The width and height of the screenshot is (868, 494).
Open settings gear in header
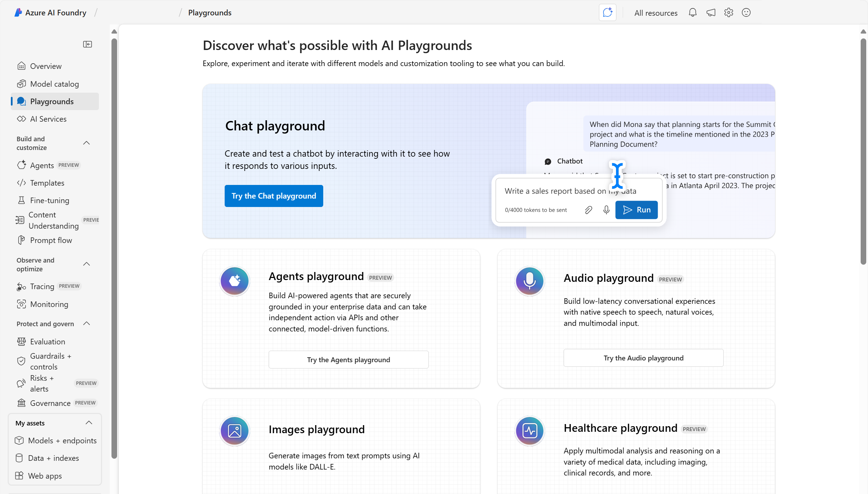coord(728,13)
